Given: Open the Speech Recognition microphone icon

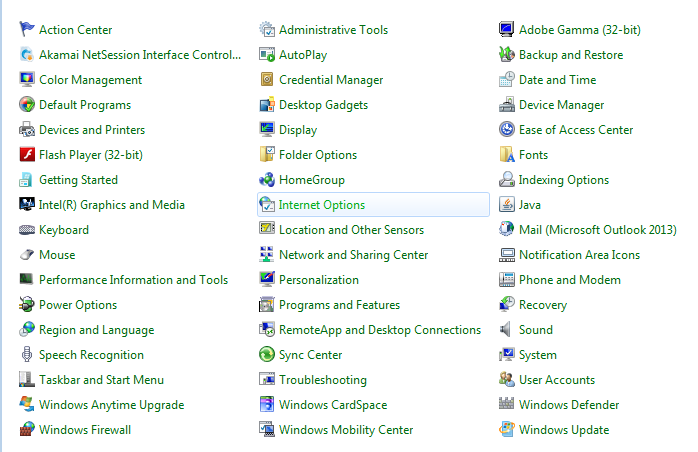Looking at the screenshot, I should (x=27, y=354).
